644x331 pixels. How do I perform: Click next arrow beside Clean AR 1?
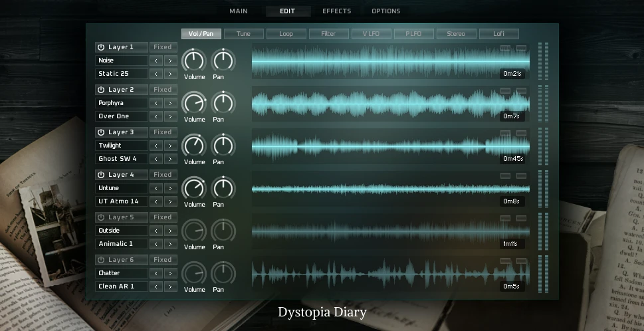tap(170, 286)
